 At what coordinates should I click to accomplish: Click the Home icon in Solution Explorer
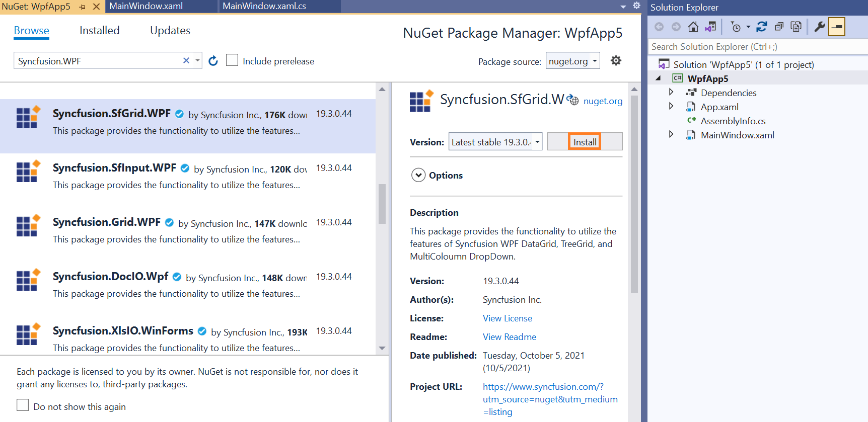[x=693, y=27]
